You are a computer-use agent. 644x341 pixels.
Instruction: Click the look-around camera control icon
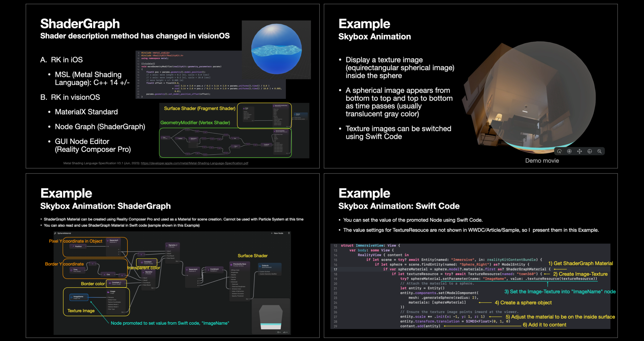569,151
